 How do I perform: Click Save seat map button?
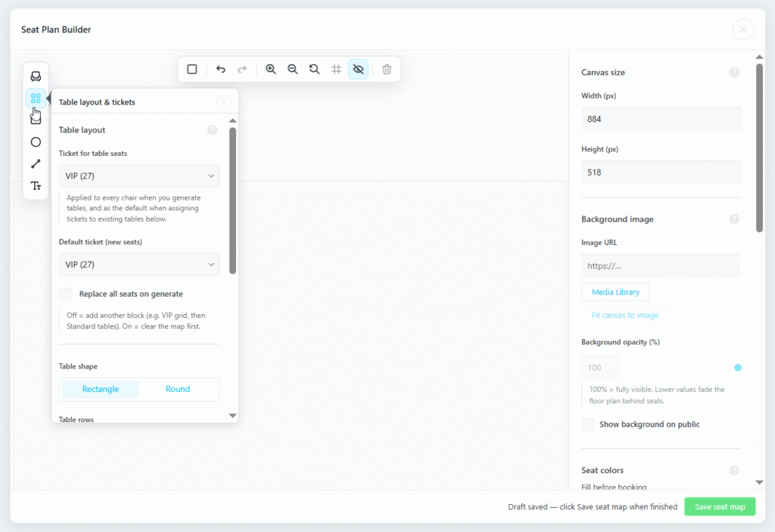(720, 507)
